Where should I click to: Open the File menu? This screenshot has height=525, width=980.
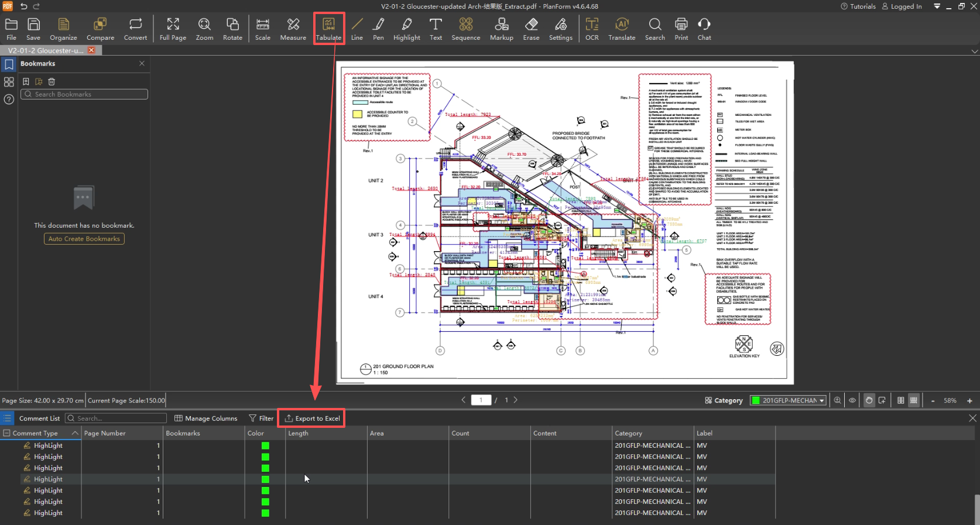click(11, 29)
